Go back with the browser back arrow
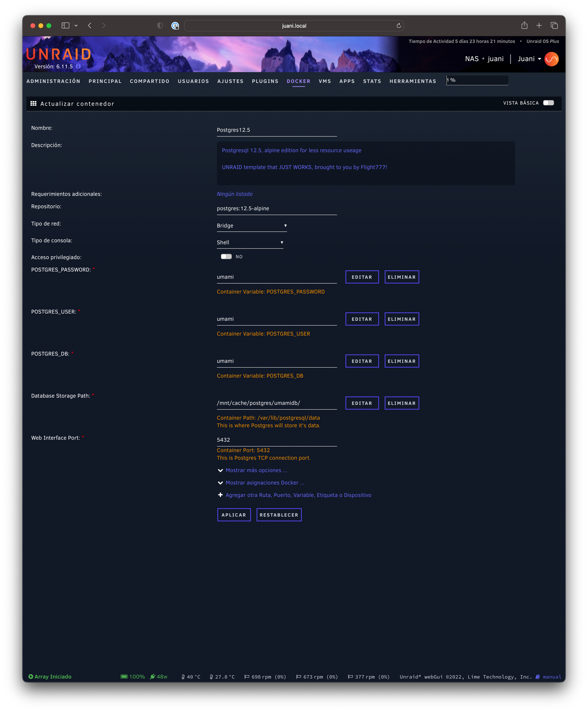Viewport: 588px width, 712px height. click(90, 25)
